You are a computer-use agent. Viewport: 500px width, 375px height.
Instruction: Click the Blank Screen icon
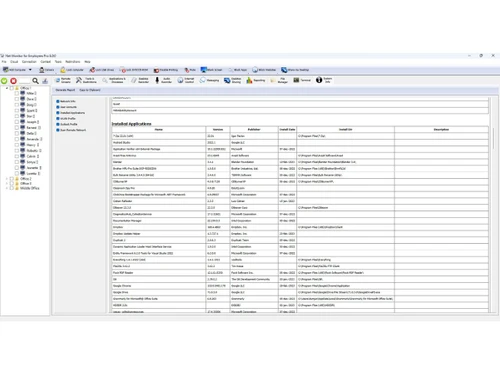(x=203, y=70)
